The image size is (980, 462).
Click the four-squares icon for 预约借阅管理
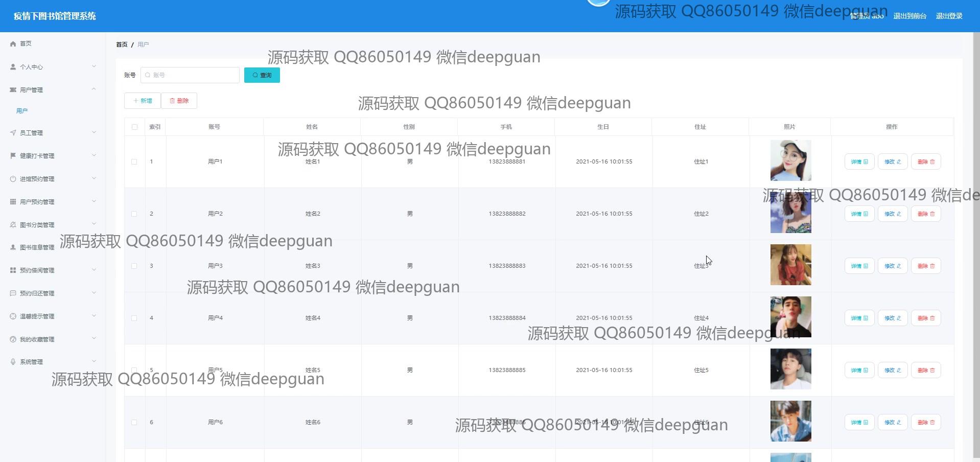pyautogui.click(x=13, y=270)
